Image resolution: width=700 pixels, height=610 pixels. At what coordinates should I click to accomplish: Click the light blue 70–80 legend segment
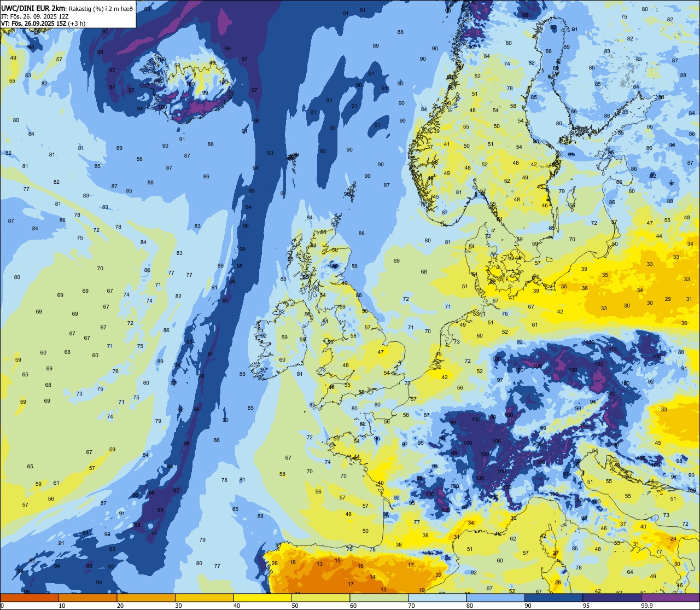click(x=437, y=597)
